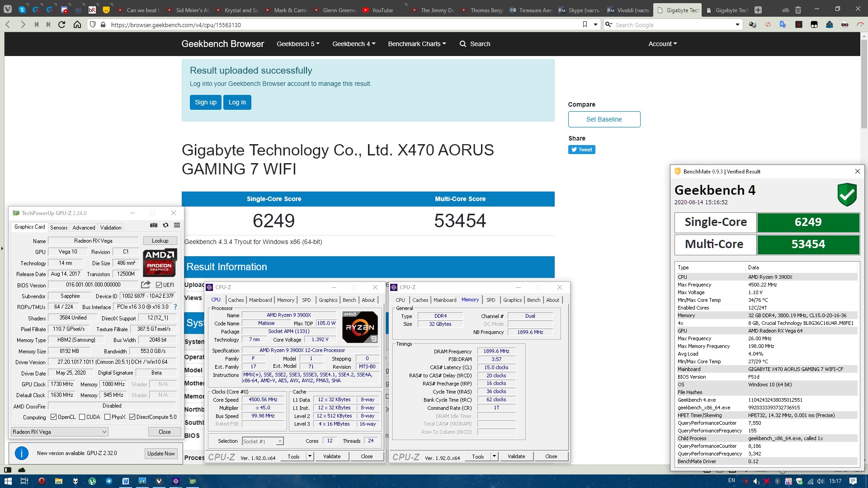Click the Close button in GPU-Z
Screen dimensions: 868x488
pyautogui.click(x=165, y=432)
